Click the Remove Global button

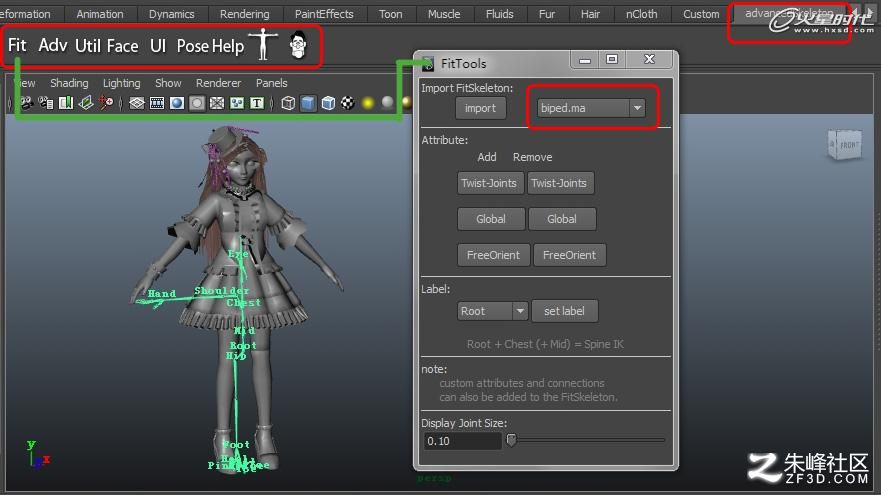coord(562,219)
